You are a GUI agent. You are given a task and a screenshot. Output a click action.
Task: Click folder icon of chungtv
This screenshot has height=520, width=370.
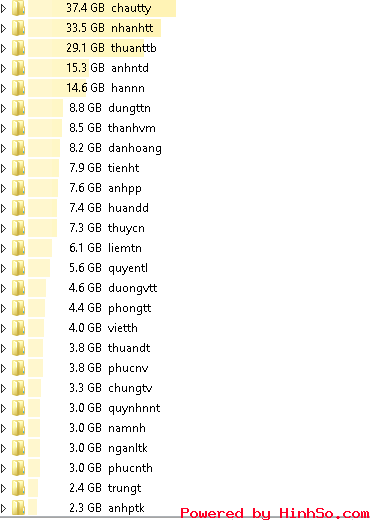coord(18,388)
